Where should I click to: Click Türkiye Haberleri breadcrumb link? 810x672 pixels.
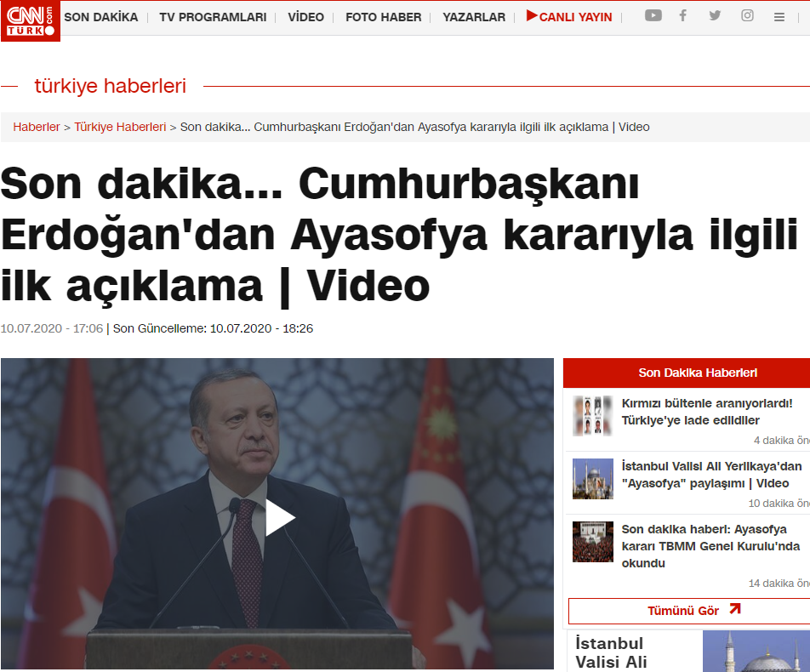120,127
